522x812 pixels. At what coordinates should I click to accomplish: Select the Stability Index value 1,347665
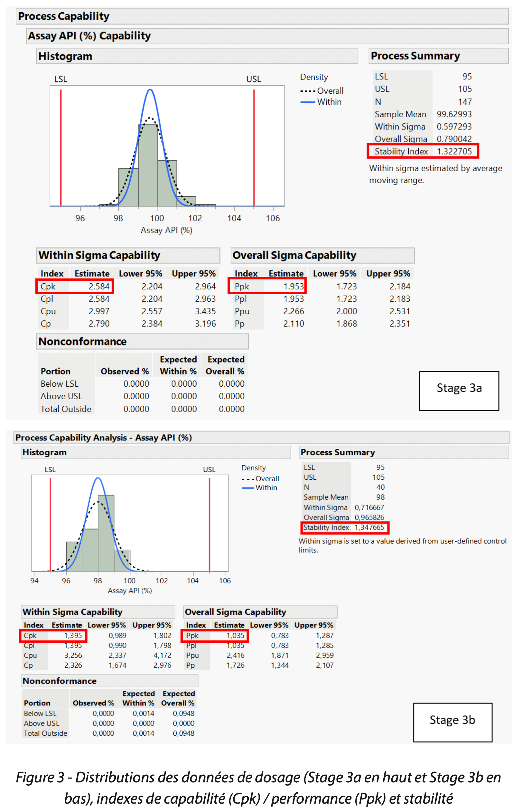point(369,528)
